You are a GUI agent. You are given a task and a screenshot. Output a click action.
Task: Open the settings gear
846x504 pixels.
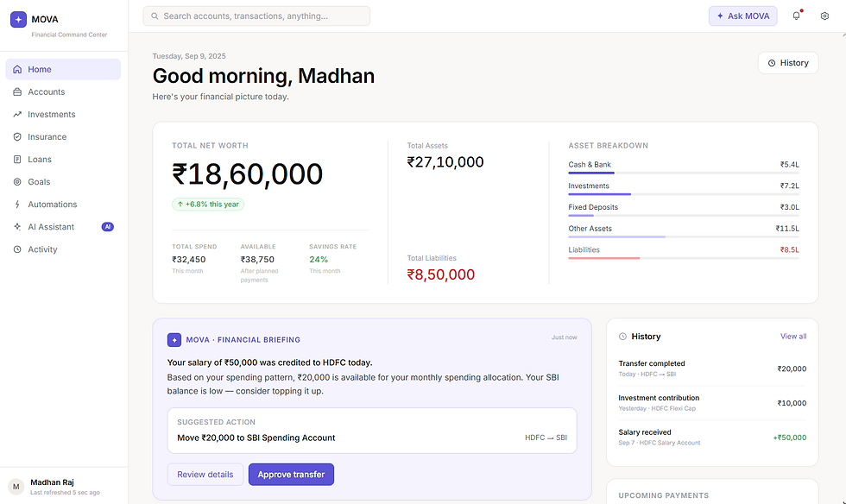824,16
